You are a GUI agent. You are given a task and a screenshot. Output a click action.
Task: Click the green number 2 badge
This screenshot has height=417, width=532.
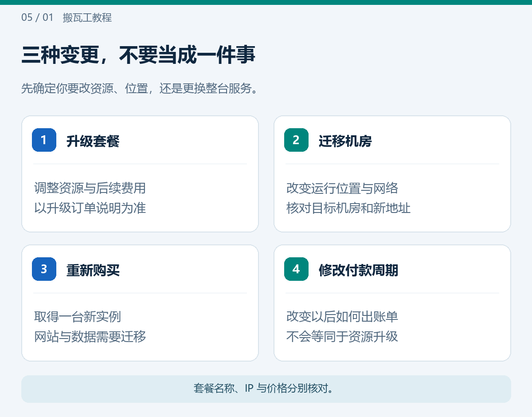[296, 140]
